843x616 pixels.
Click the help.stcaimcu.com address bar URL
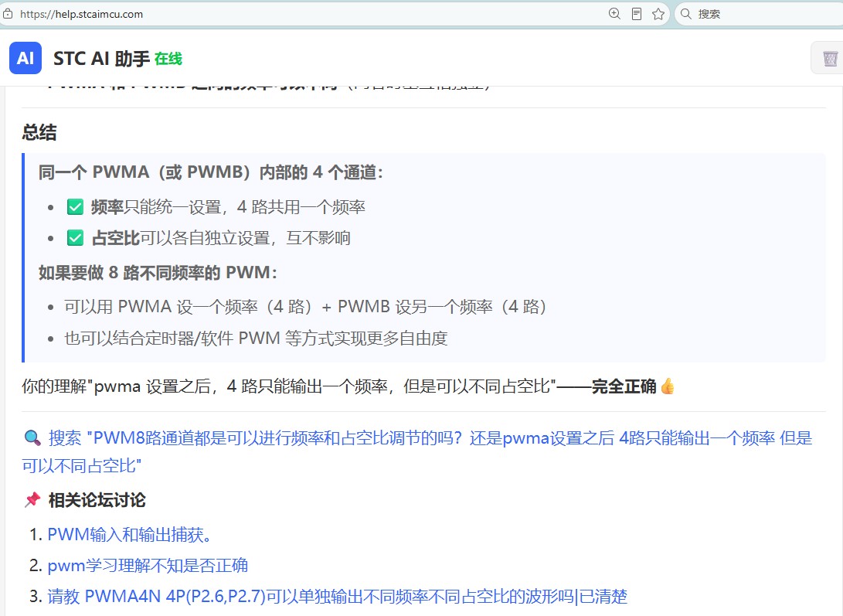click(x=81, y=14)
